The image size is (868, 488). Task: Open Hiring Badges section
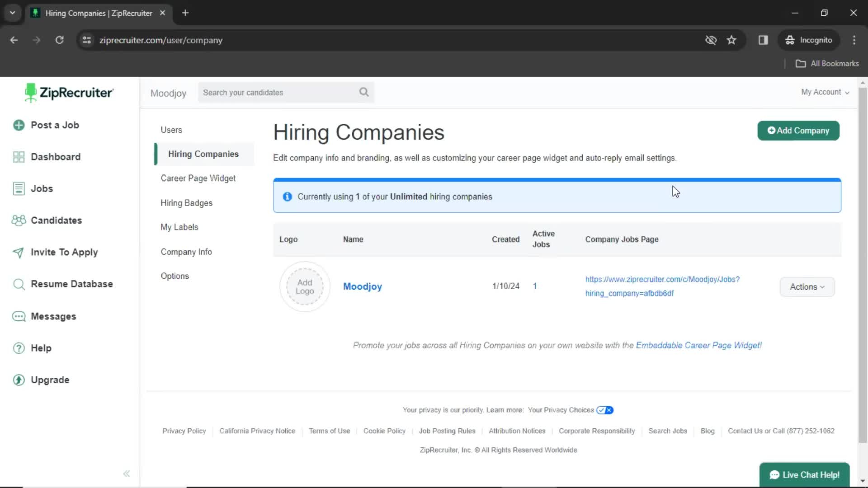click(x=186, y=203)
